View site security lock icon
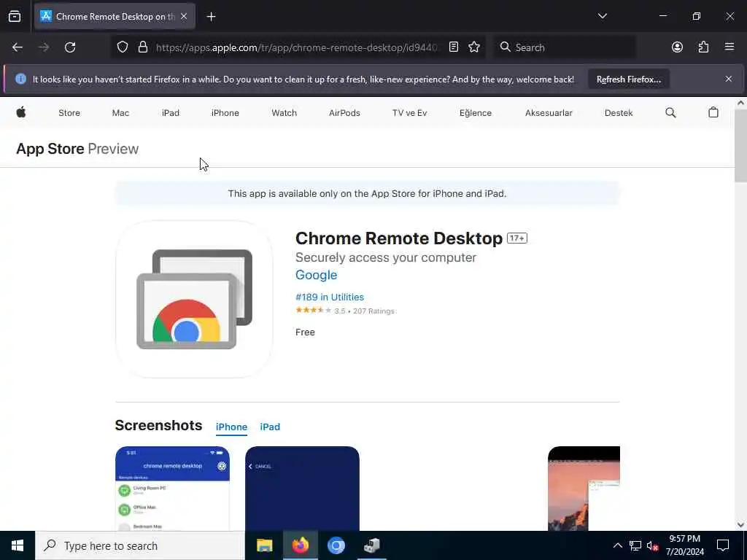The height and width of the screenshot is (560, 747). pyautogui.click(x=142, y=47)
